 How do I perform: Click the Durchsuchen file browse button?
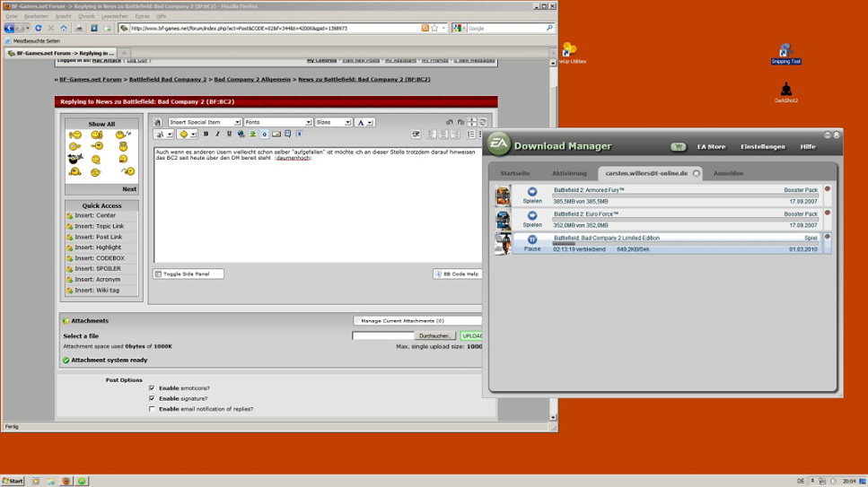point(434,336)
